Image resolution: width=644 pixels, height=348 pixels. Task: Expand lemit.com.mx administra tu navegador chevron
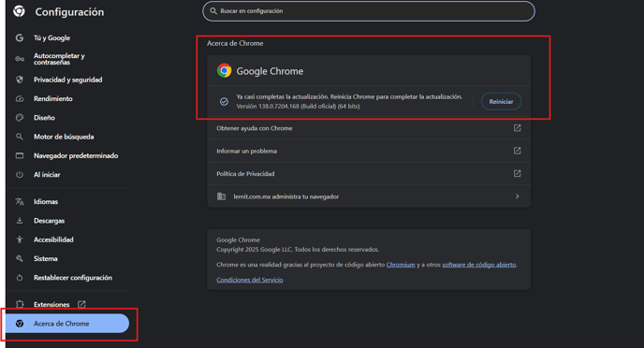pos(517,196)
